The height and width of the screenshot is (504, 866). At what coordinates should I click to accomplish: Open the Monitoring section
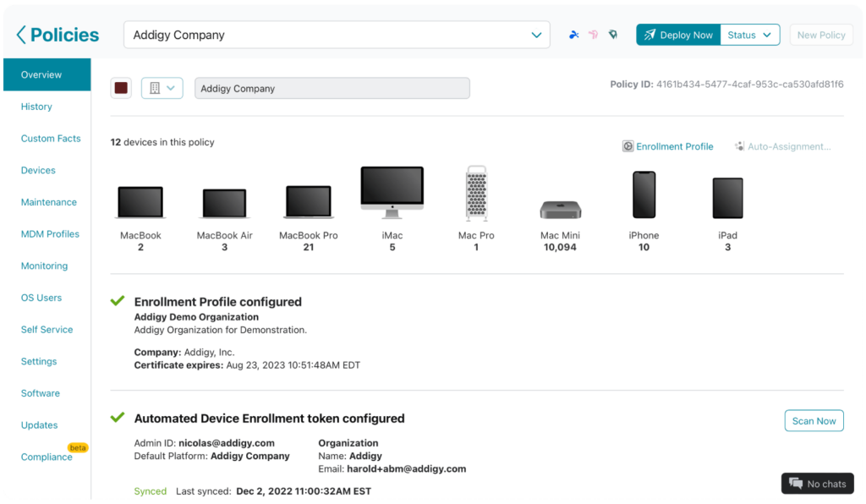44,266
